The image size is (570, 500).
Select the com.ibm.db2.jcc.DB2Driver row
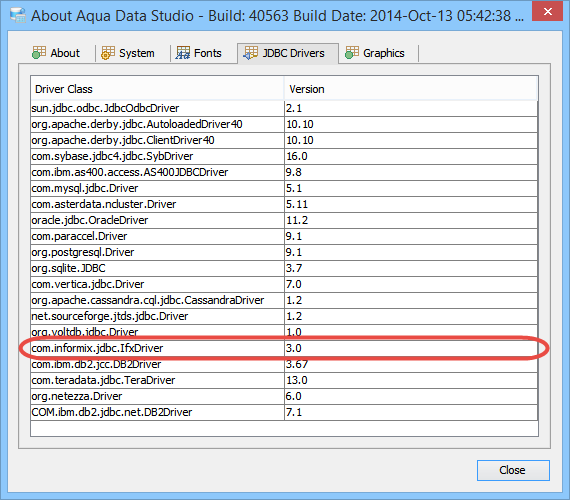tap(284, 364)
